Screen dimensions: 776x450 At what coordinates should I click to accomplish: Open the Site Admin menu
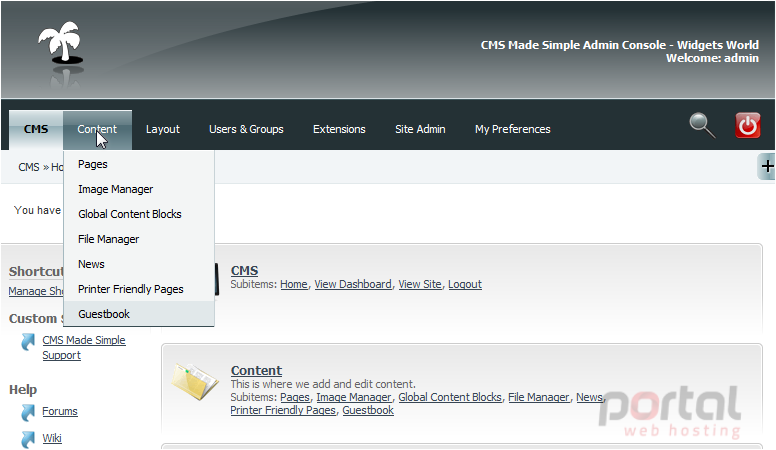tap(420, 129)
